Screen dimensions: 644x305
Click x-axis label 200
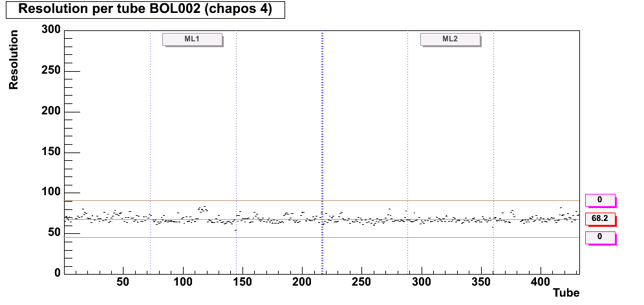click(x=303, y=282)
